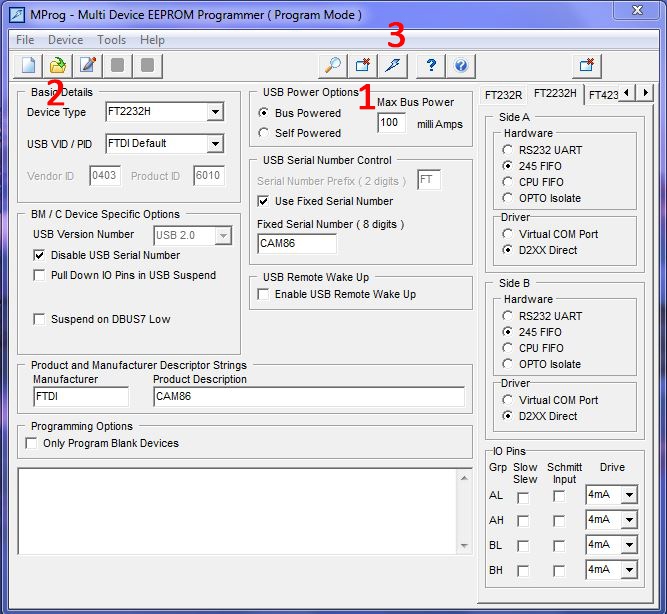Switch to the FT2232H tab
667x614 pixels.
coord(555,93)
